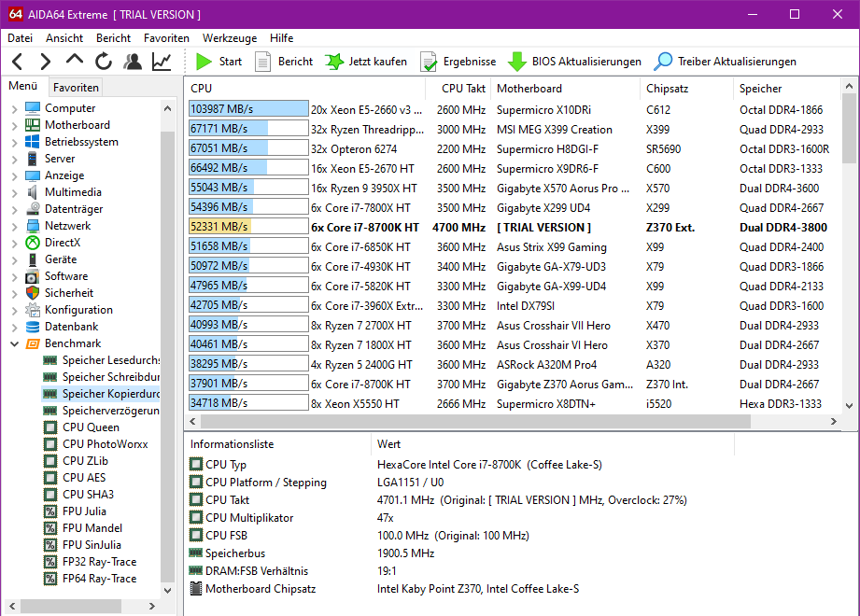The height and width of the screenshot is (616, 860).
Task: Go back with the left arrow icon
Action: click(x=18, y=62)
